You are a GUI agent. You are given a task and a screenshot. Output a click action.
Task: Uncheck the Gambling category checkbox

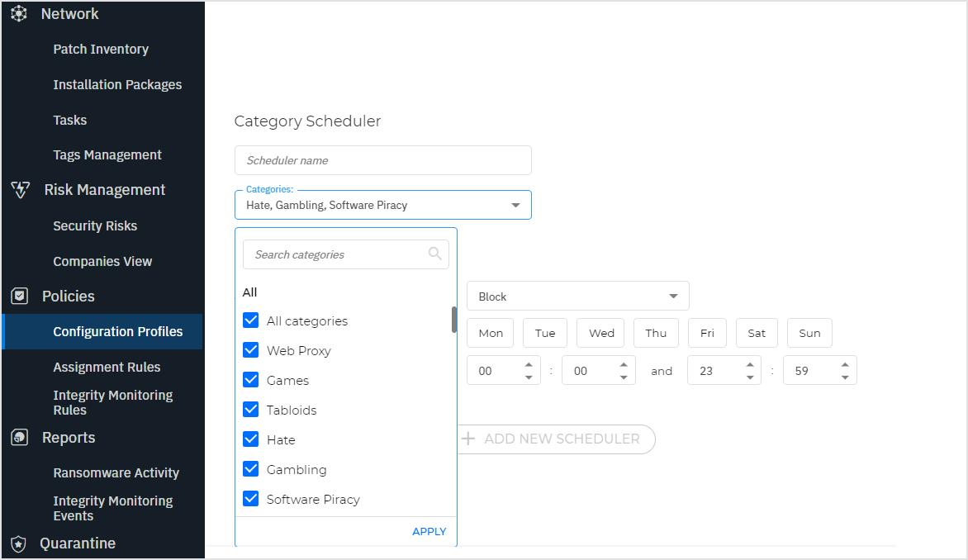click(x=251, y=469)
